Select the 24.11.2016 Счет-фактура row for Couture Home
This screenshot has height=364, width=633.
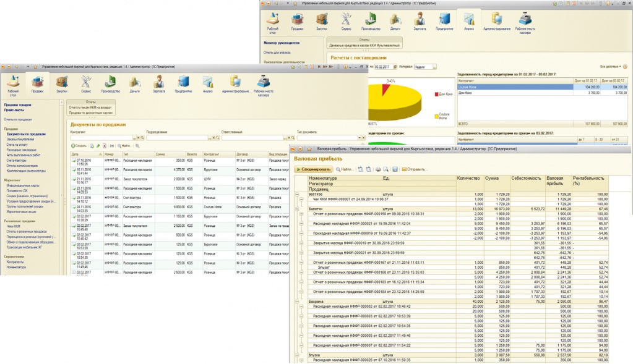(x=179, y=208)
